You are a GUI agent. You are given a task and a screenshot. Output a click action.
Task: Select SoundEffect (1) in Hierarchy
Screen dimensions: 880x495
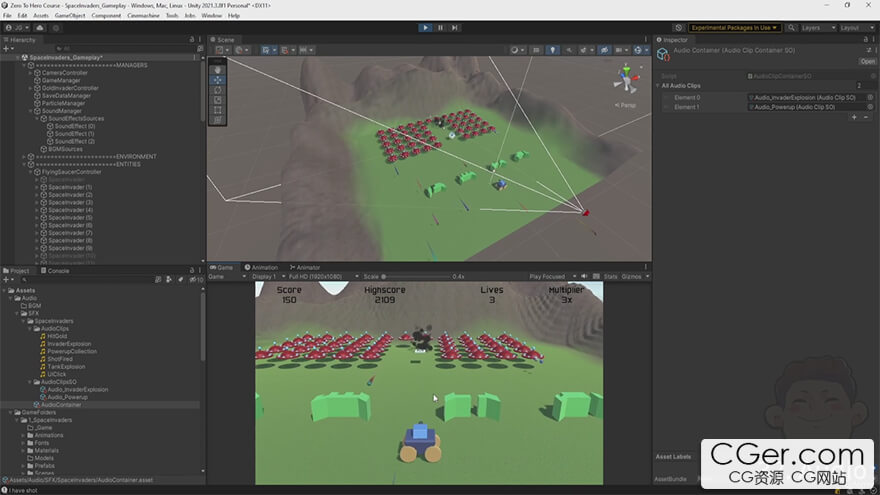click(x=74, y=134)
